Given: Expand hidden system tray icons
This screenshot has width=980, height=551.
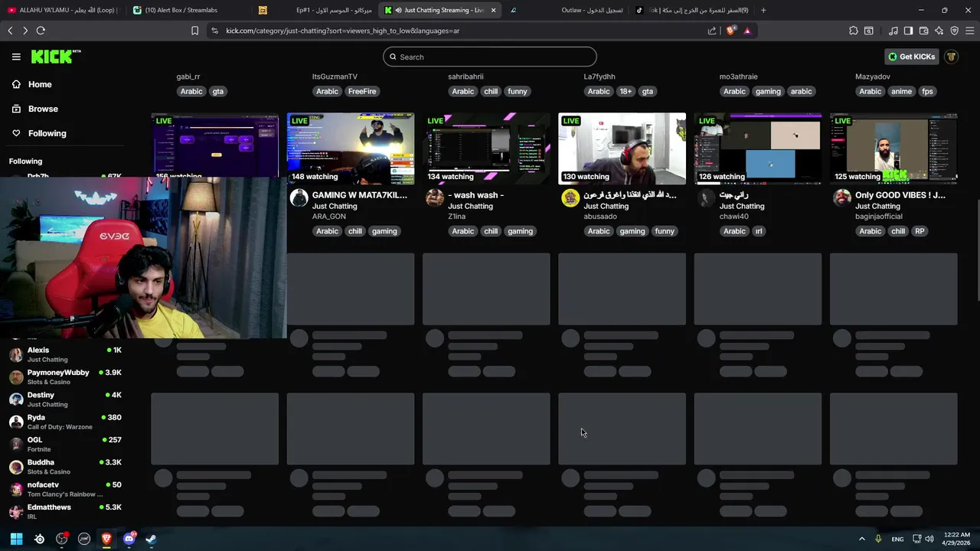Looking at the screenshot, I should (x=861, y=539).
